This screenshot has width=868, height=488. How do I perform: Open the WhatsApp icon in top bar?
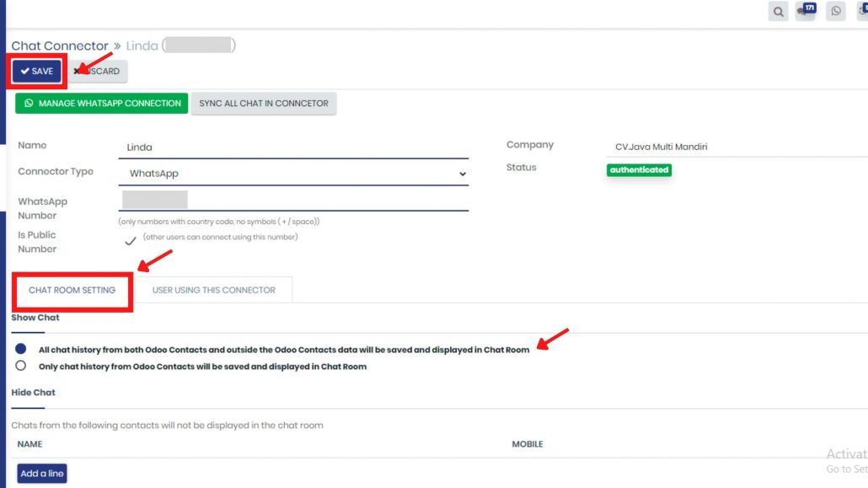point(835,11)
